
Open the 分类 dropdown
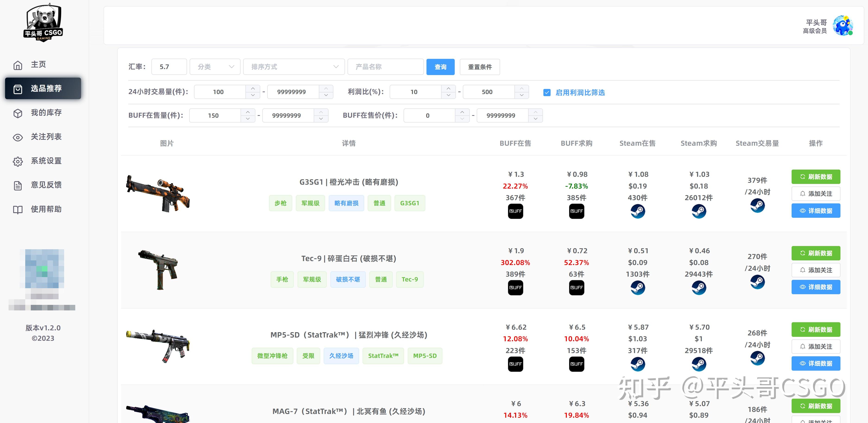tap(215, 67)
